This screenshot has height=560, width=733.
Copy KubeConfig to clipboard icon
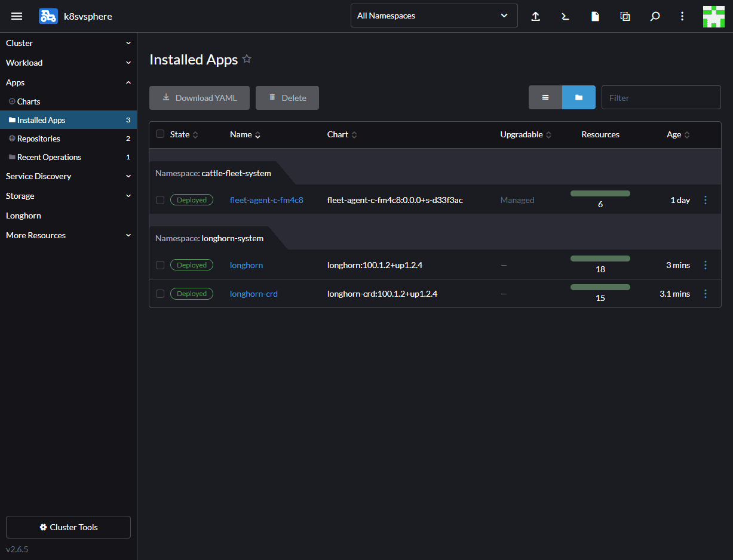point(625,16)
